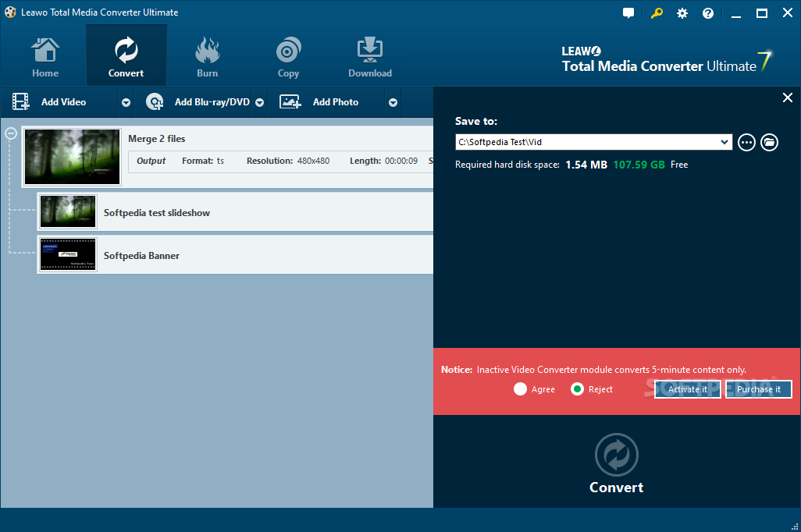801x532 pixels.
Task: Open the help question mark icon
Action: pos(708,13)
